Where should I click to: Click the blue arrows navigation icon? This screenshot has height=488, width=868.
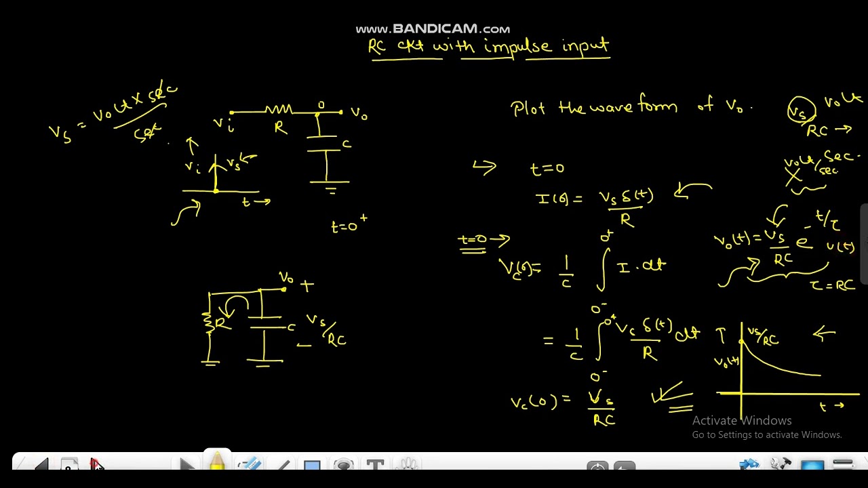coord(749,464)
